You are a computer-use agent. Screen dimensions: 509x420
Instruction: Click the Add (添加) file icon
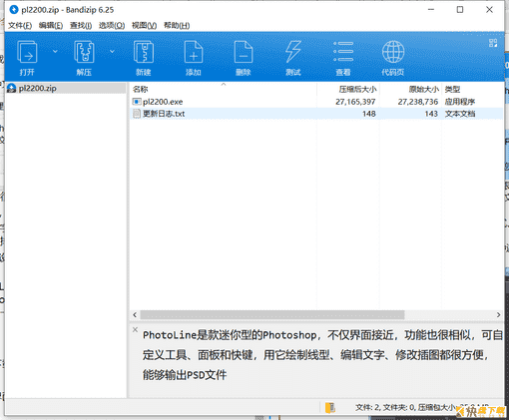194,52
